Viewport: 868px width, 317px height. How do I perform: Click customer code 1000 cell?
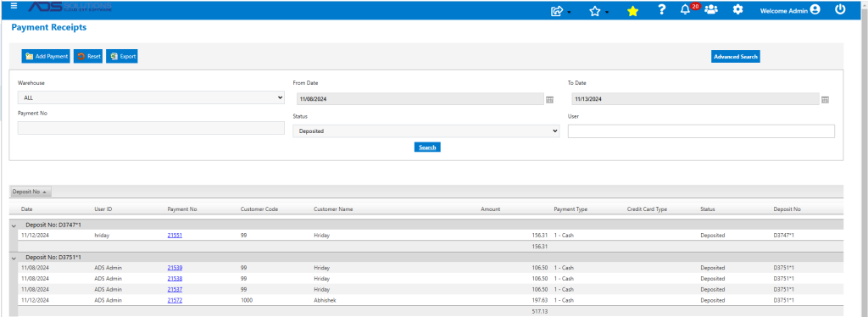(247, 300)
